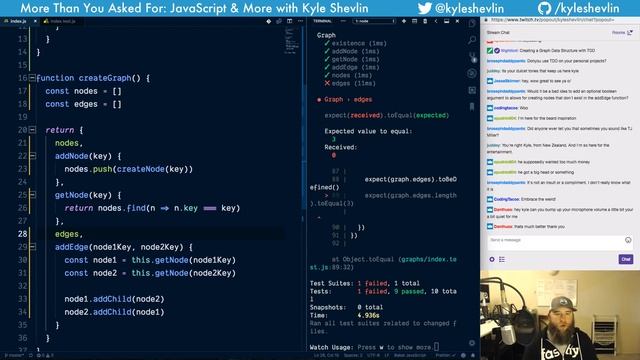The height and width of the screenshot is (360, 640).
Task: Open the terminal panel ellipsis menu
Action: point(343,21)
